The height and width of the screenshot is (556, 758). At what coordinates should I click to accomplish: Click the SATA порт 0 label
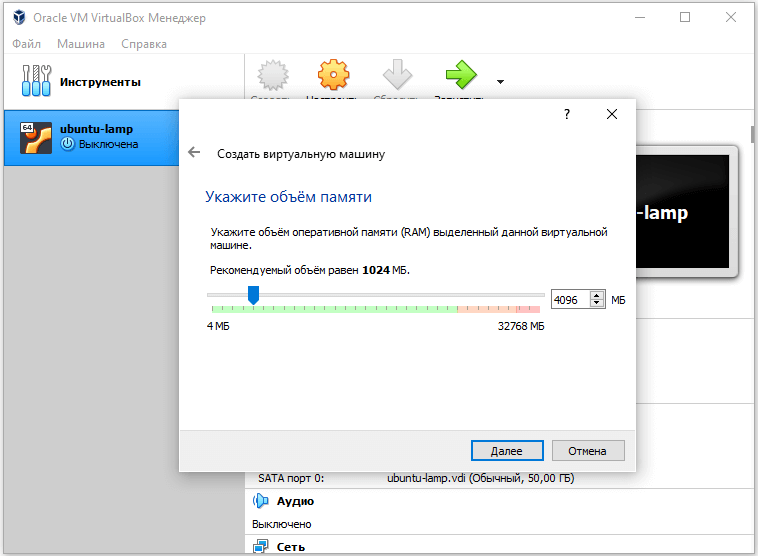[x=291, y=478]
